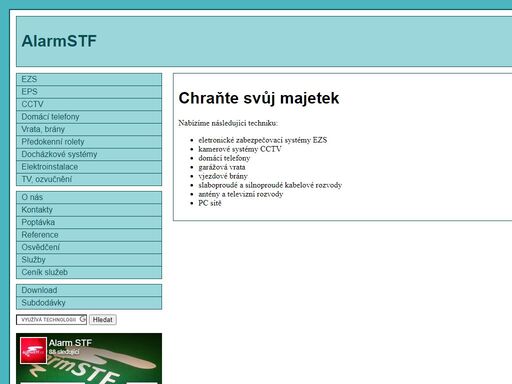Image resolution: width=512 pixels, height=384 pixels.
Task: Open Alarm STF Facebook page name
Action: click(x=70, y=343)
